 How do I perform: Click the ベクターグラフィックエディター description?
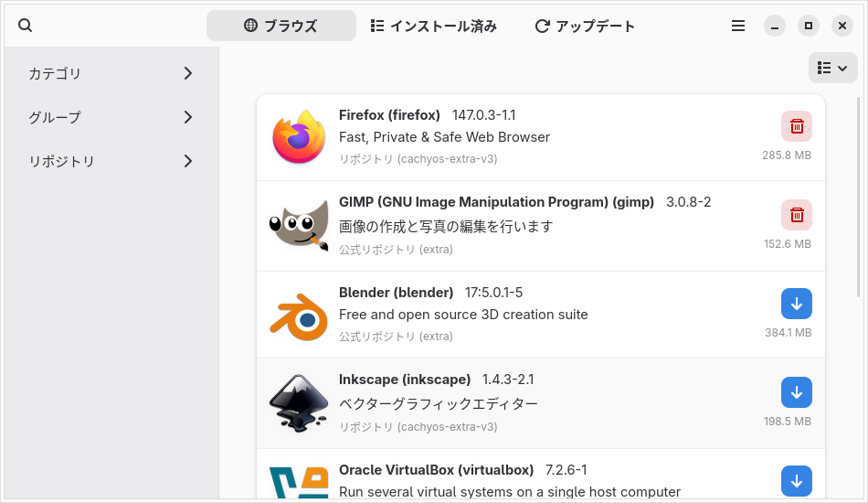(x=439, y=403)
